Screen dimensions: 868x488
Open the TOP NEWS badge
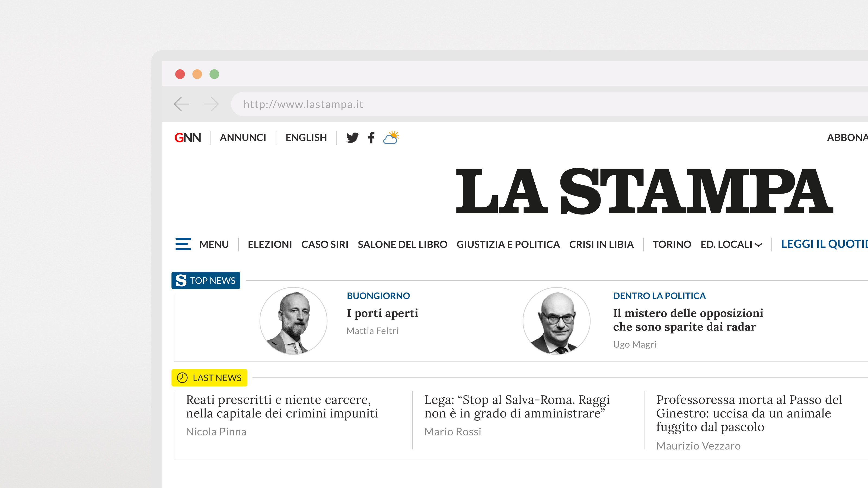coord(206,280)
